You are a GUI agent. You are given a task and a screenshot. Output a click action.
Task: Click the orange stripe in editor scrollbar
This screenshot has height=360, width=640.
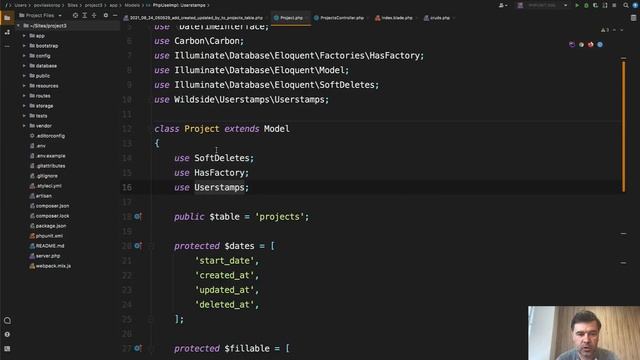click(623, 126)
